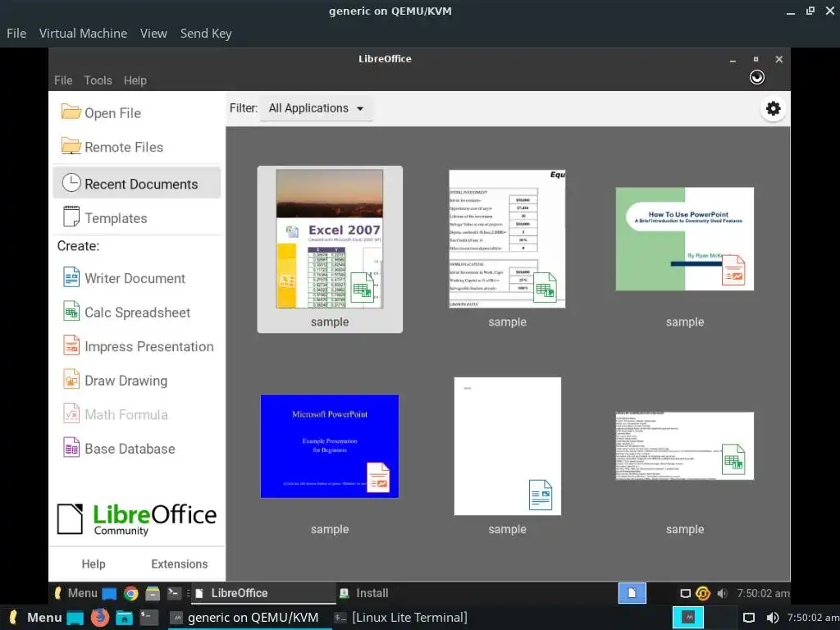Click the host show desktop icon
Screen dimensions: 840x630
click(75, 618)
